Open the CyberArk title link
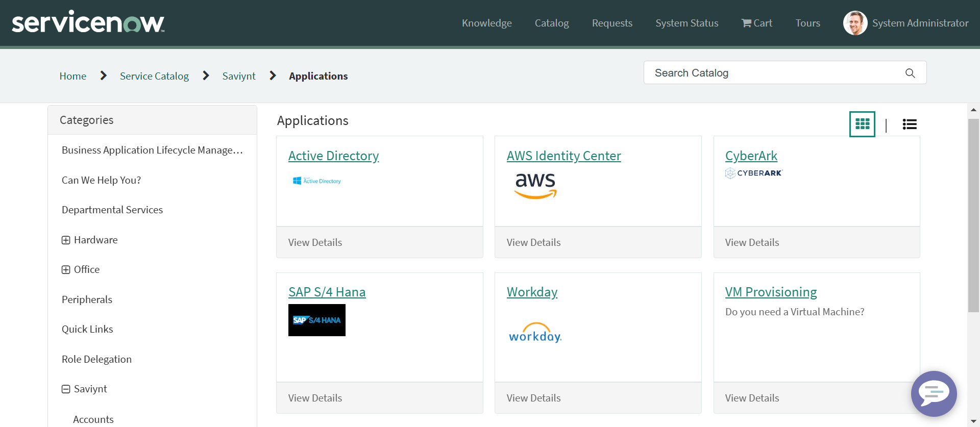Screen dimensions: 980x427 coord(751,156)
